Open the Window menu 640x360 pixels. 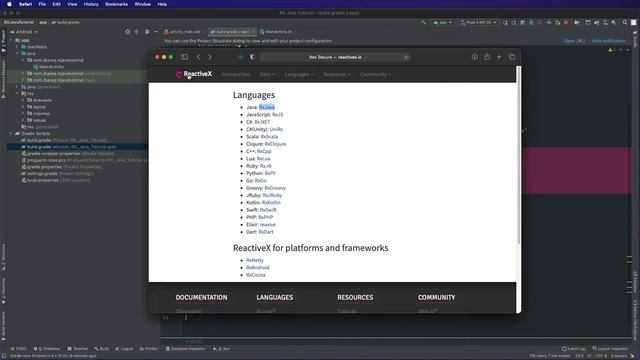pos(142,4)
